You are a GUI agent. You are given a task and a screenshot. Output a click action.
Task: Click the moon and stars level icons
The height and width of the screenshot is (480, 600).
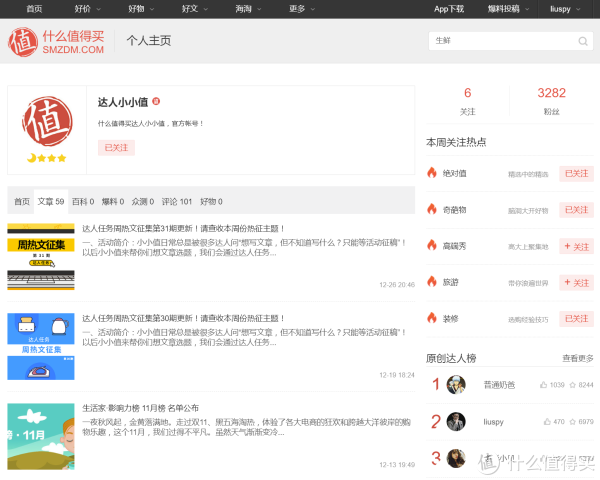coord(47,158)
